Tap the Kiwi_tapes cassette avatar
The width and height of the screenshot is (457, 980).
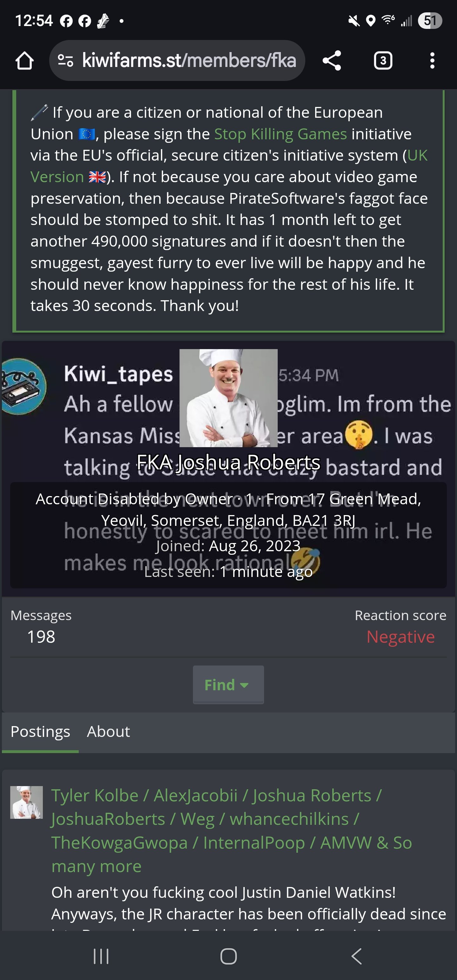click(23, 386)
